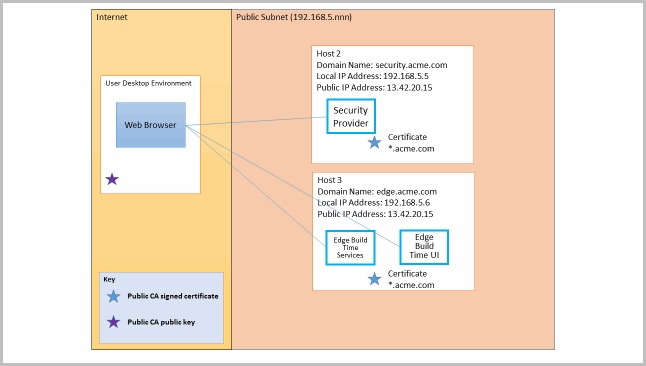
Task: Click the Public CA signed certificate legend text
Action: 173,296
